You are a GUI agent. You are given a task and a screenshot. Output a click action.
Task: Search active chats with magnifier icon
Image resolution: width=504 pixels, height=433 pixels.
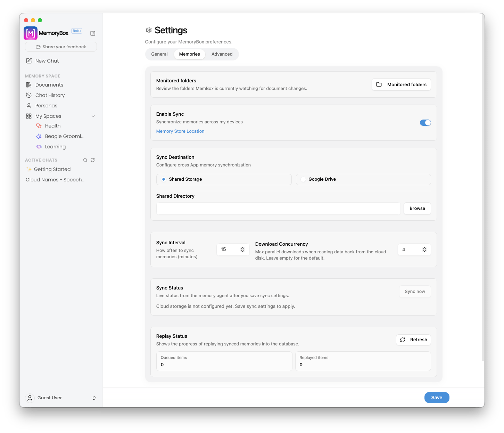pos(85,160)
